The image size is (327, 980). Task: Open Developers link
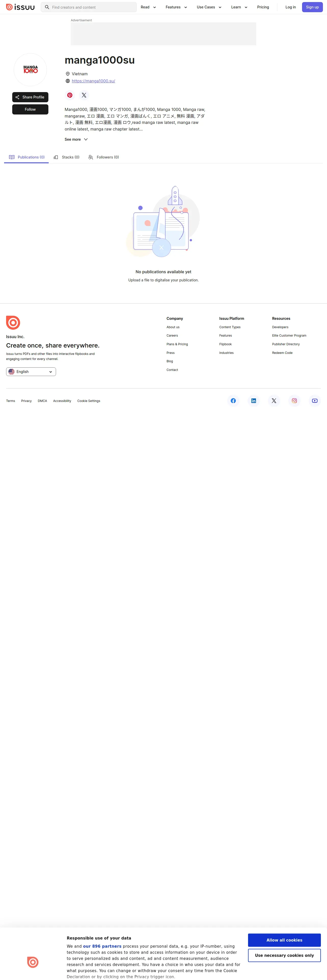tap(280, 327)
